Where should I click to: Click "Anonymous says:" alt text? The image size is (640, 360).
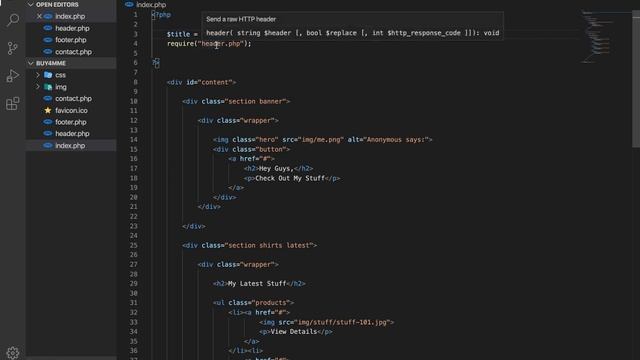click(x=396, y=140)
